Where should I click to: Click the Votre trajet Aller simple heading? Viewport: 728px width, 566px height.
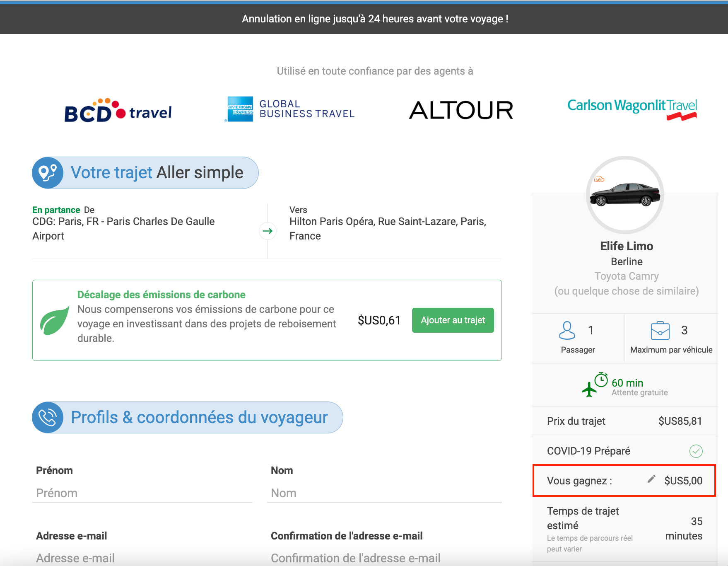[x=157, y=173]
